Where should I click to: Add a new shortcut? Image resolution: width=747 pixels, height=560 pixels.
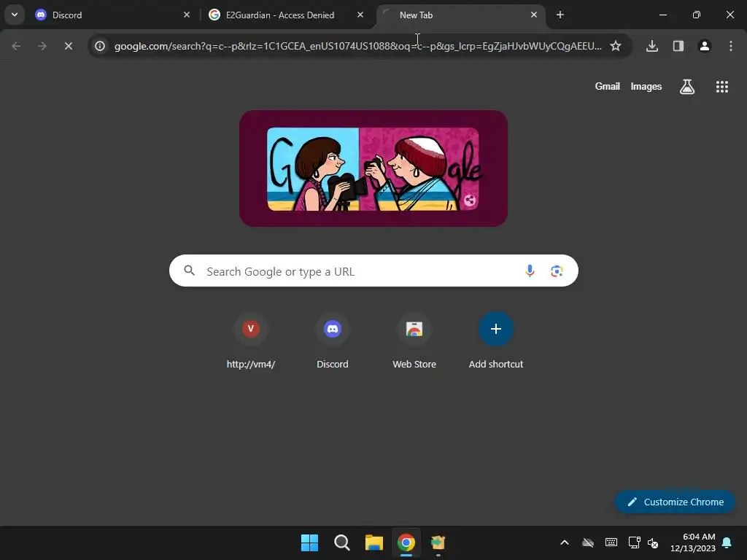(x=496, y=342)
